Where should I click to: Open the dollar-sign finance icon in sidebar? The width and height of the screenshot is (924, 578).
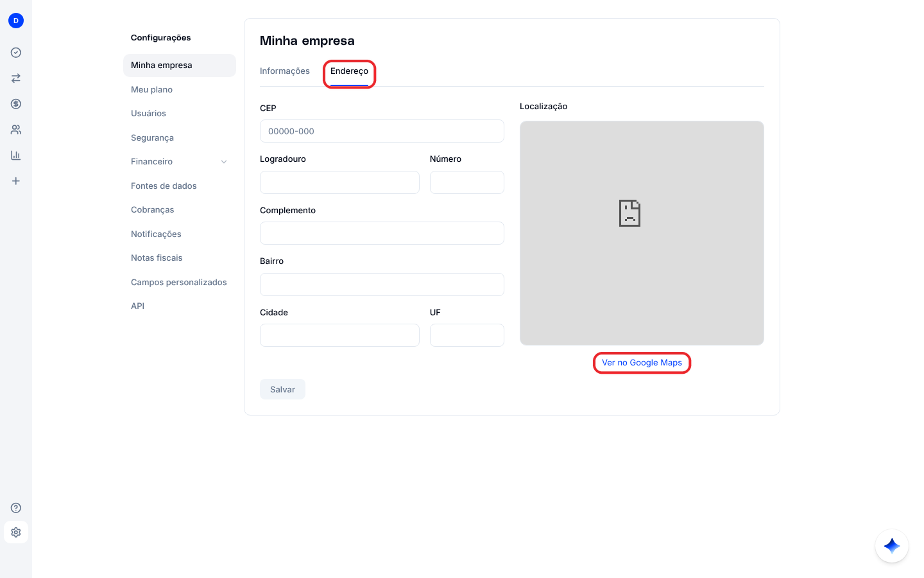16,104
